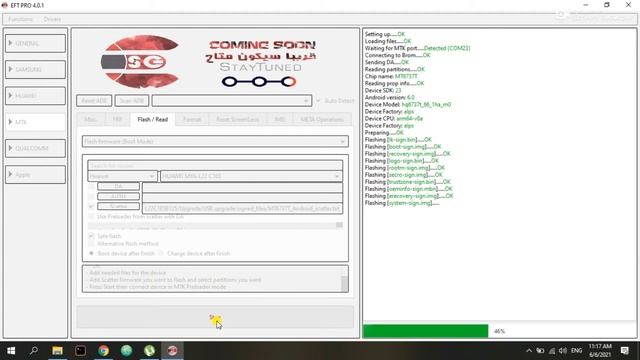Toggle the Scatter file checkbox
640x360 pixels.
91,207
